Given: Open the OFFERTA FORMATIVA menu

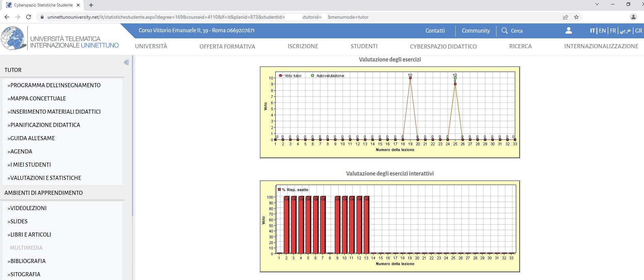Looking at the screenshot, I should click(x=227, y=46).
